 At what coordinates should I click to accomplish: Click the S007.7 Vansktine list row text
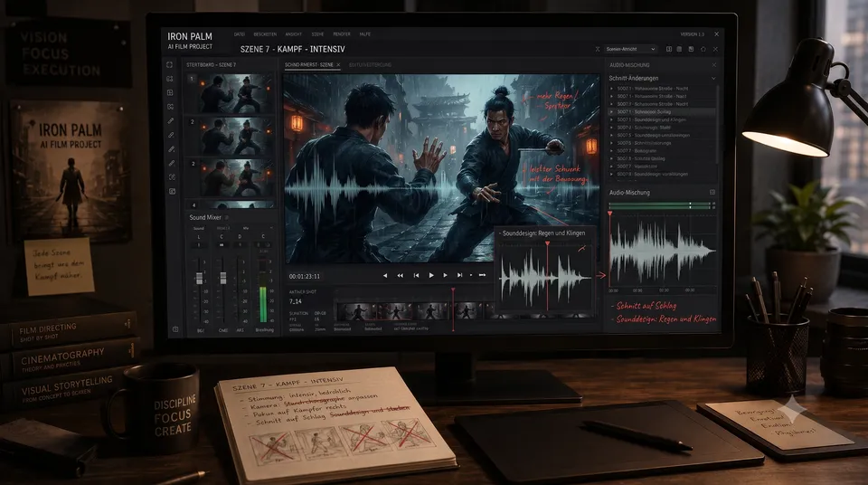(637, 166)
